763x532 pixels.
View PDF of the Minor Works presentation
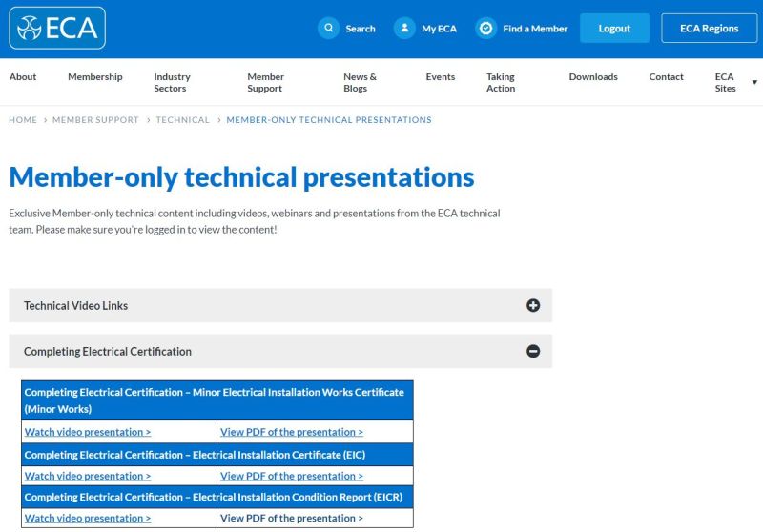pos(292,432)
